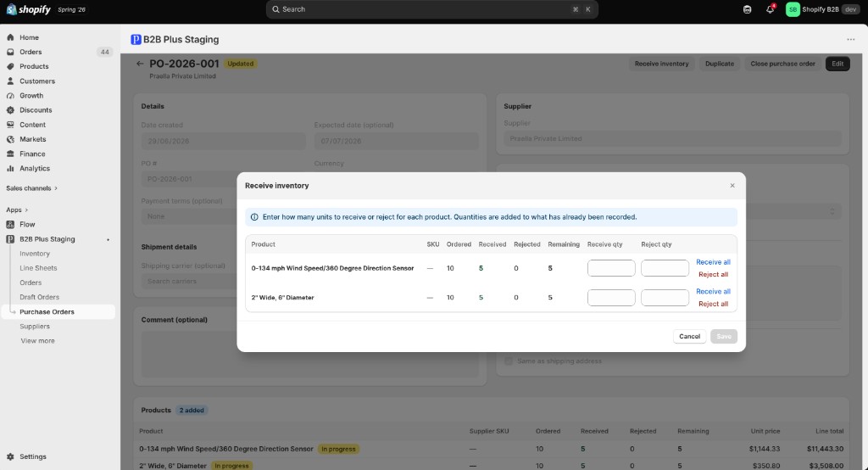Click the pin dot beside B2B Plus Staging

coord(108,239)
